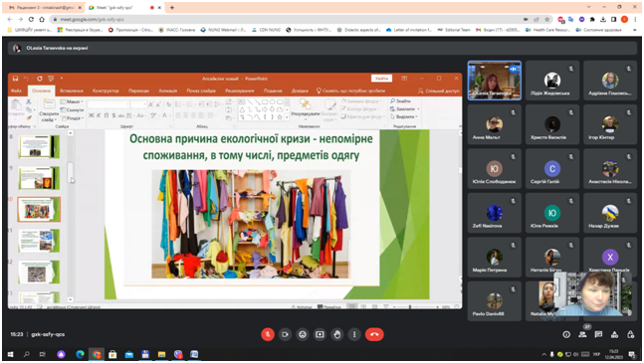
Task: Open Chrome downloads icon
Action: coord(603,19)
